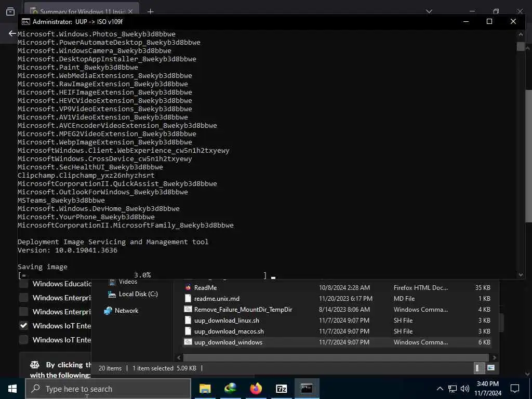Click the MD File type cell
Screen dimensions: 532x399
404,299
